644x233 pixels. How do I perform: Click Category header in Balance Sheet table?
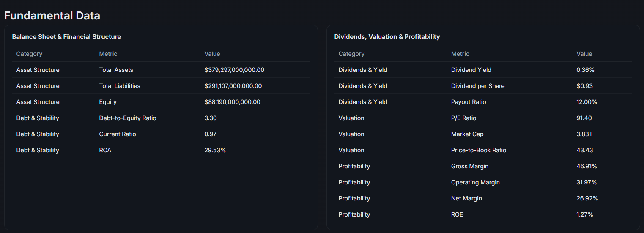(x=29, y=54)
